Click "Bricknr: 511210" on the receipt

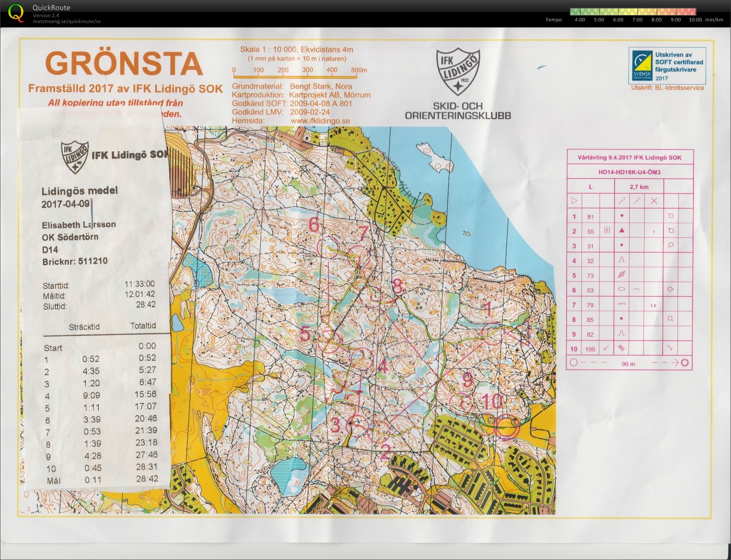pos(75,262)
